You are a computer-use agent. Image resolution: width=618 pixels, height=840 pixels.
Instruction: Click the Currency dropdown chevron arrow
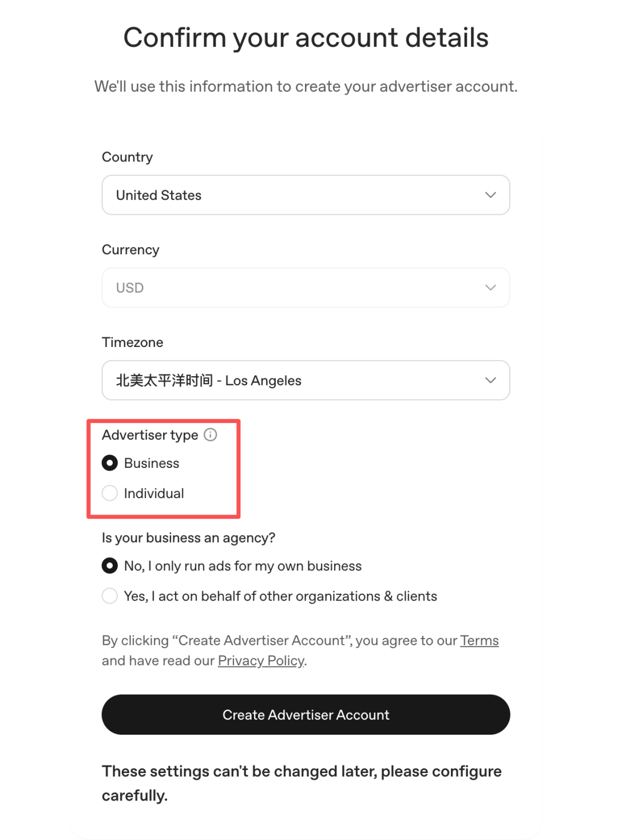pyautogui.click(x=490, y=287)
